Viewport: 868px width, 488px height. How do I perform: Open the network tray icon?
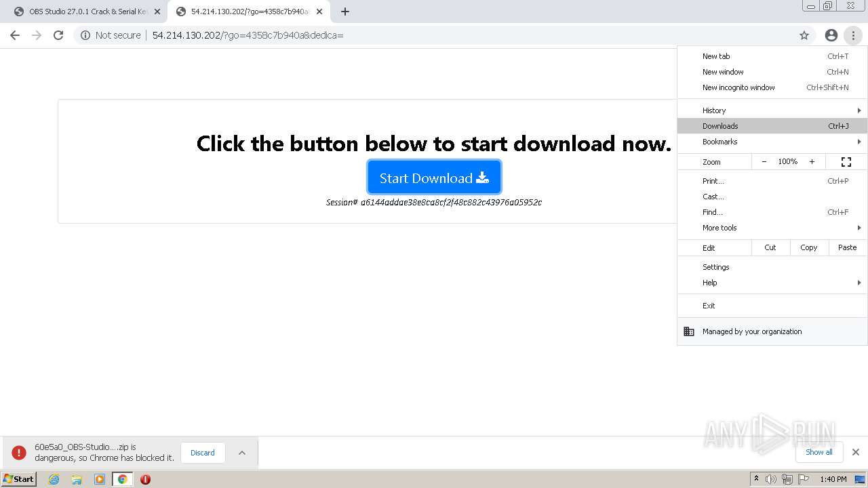[x=787, y=479]
